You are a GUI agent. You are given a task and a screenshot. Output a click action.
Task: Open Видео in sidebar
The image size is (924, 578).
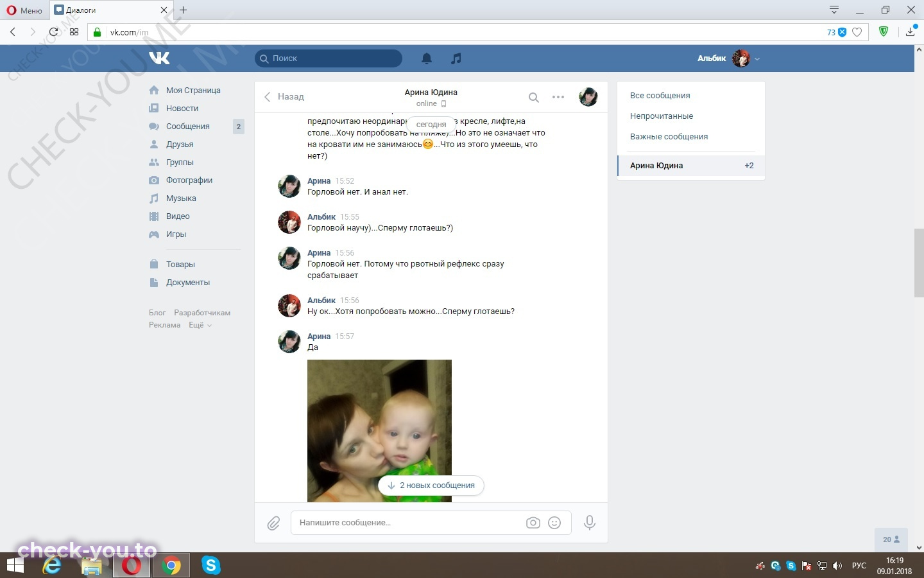(178, 216)
